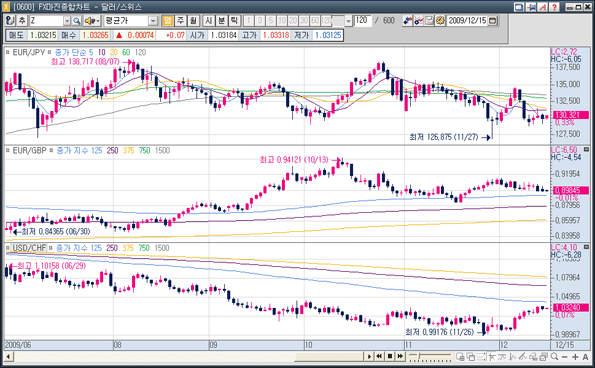Click the 매도 sell label button
This screenshot has height=368, width=595.
click(16, 35)
